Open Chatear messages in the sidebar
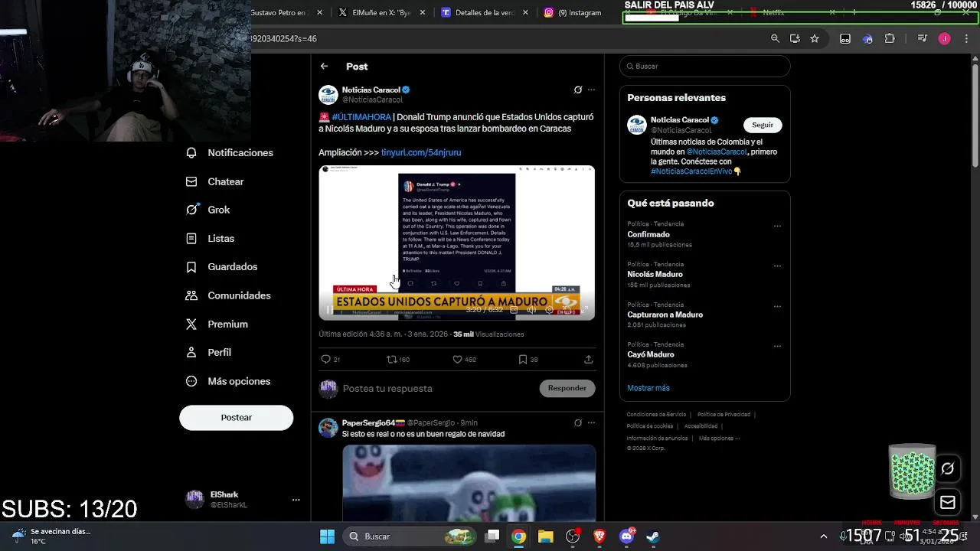 pos(215,181)
